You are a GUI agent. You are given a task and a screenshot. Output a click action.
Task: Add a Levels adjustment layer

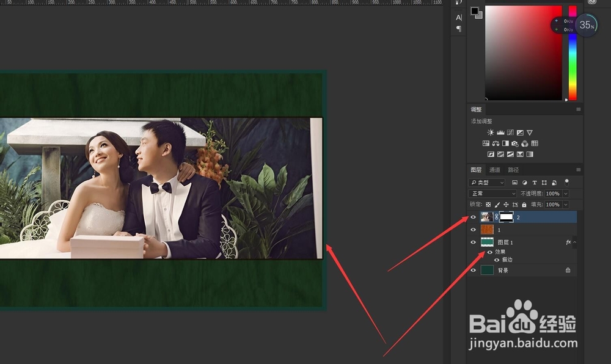coord(500,133)
